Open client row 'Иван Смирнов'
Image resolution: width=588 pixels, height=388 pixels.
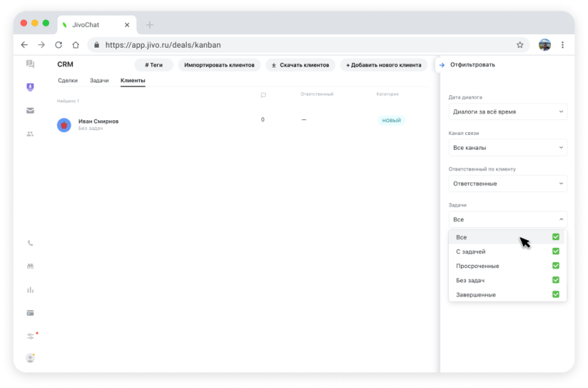(98, 122)
